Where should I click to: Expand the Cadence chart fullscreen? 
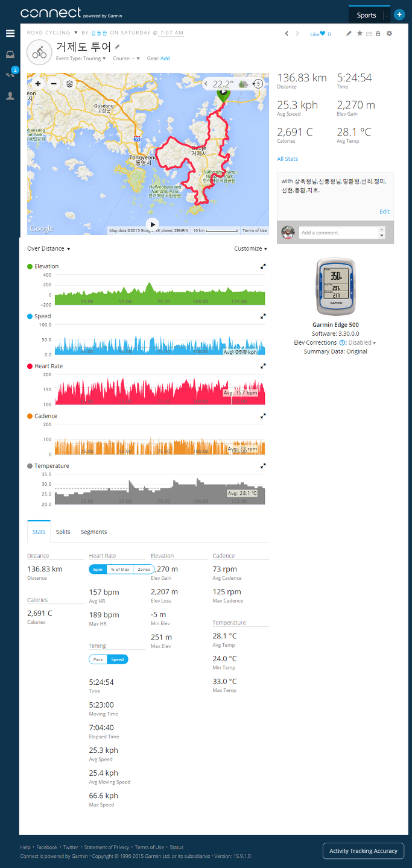[x=263, y=416]
